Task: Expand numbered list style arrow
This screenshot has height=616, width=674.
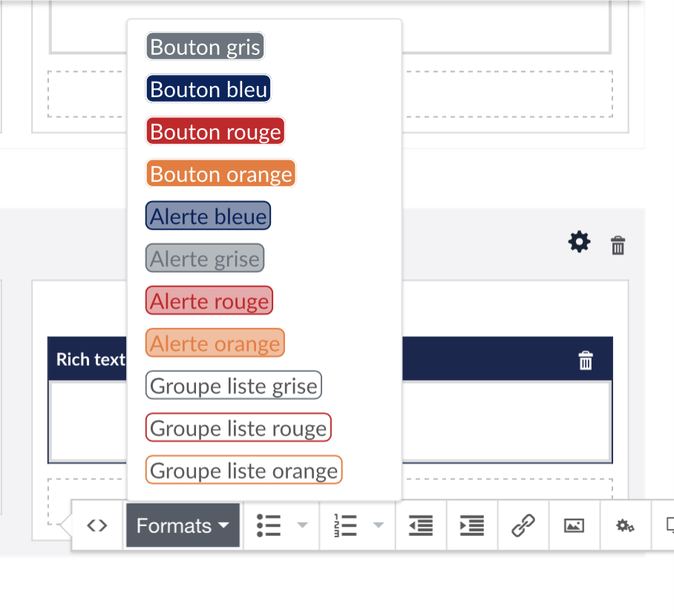Action: 379,525
